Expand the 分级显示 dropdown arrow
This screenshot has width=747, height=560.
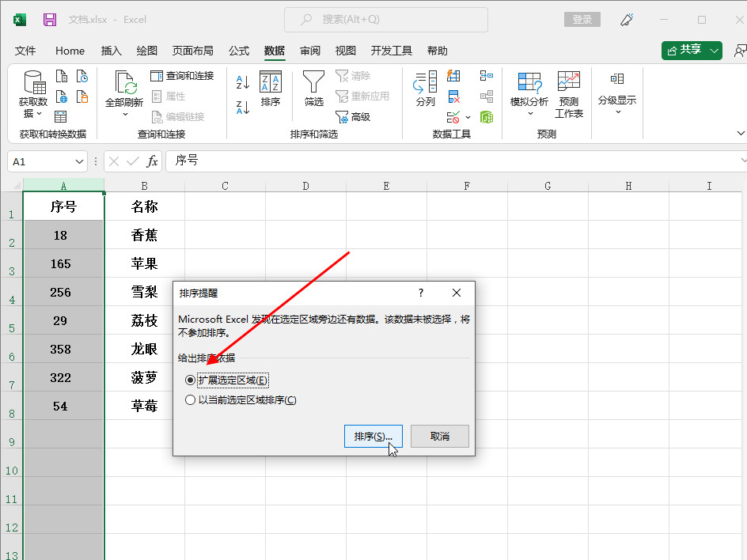pyautogui.click(x=618, y=112)
